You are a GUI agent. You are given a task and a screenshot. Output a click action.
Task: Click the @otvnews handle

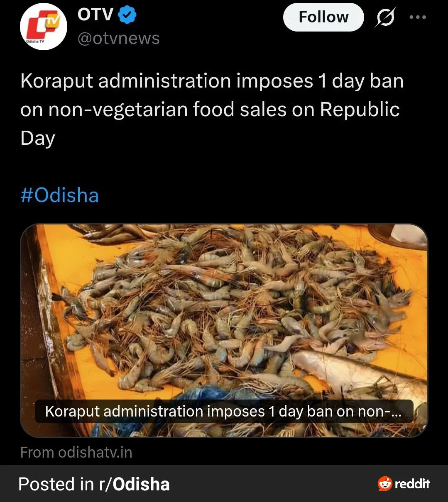118,39
